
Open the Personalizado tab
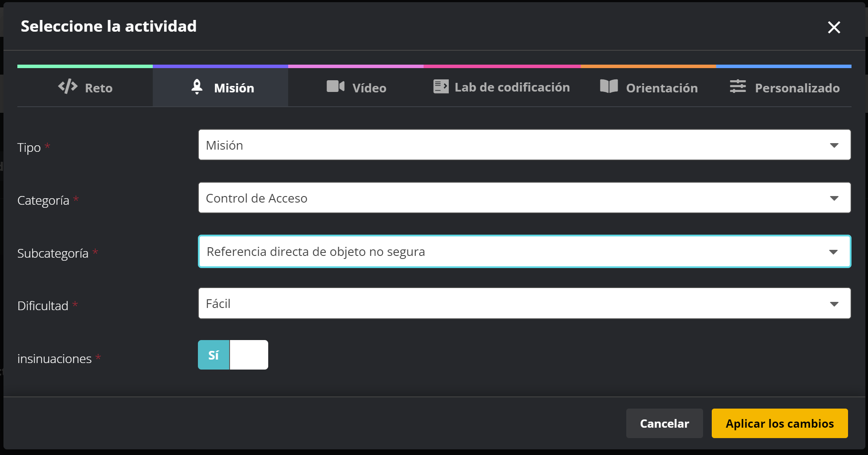tap(784, 88)
